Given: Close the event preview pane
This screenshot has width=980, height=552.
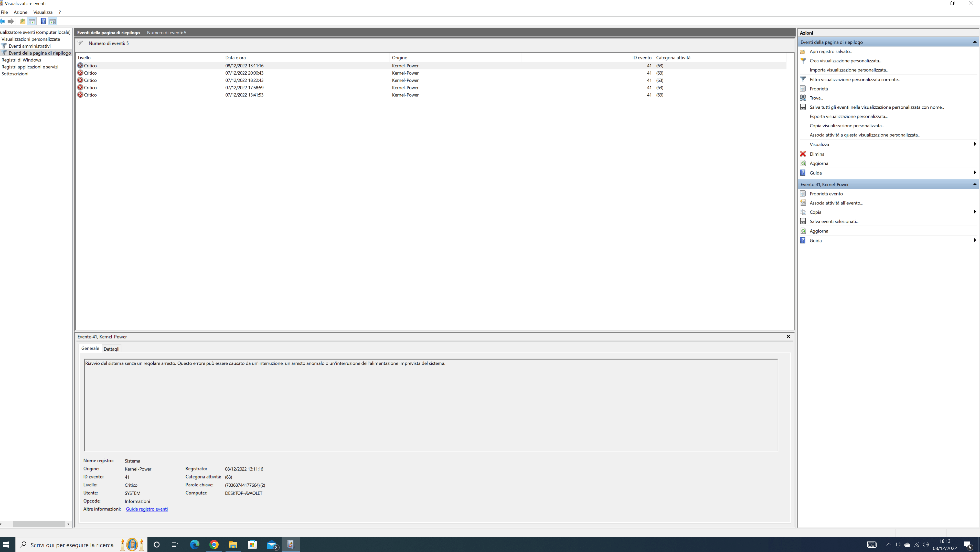Looking at the screenshot, I should (788, 336).
